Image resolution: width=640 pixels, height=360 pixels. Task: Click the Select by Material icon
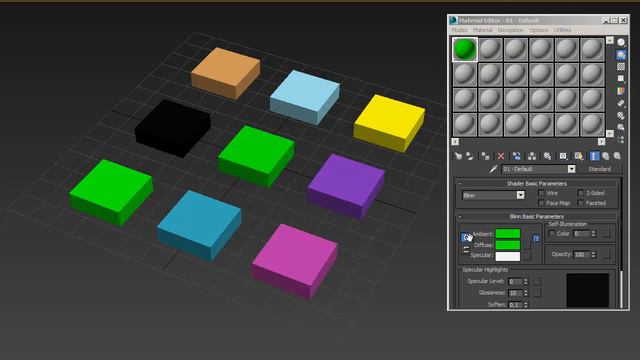(621, 127)
